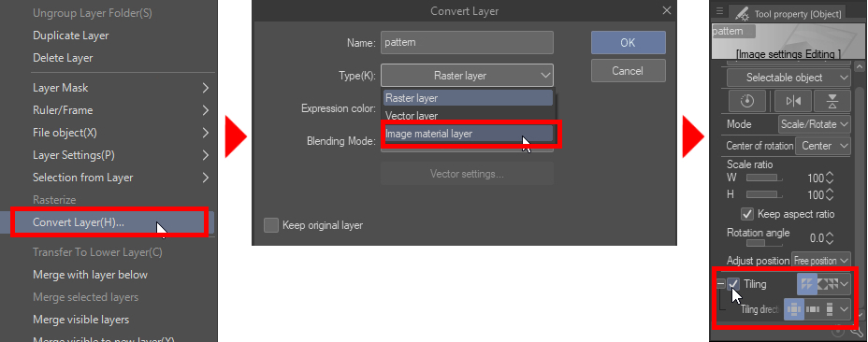Choose Merge visible layers
This screenshot has width=868, height=342.
[80, 320]
